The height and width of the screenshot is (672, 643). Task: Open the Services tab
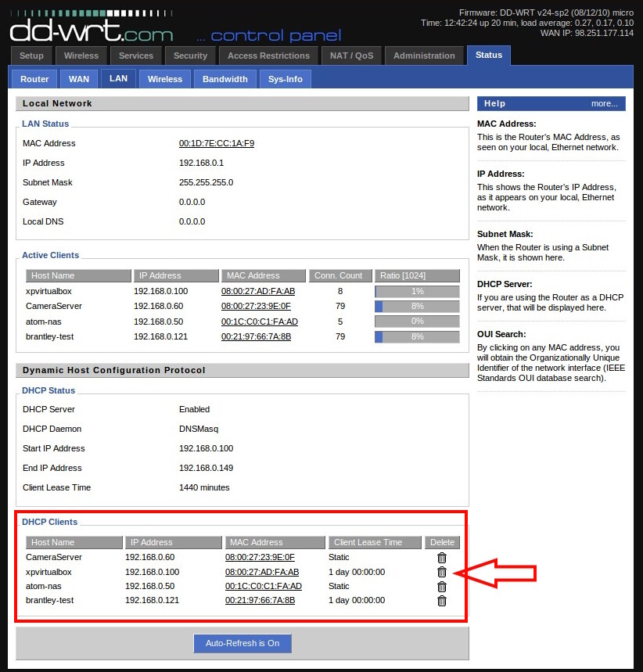pos(136,56)
